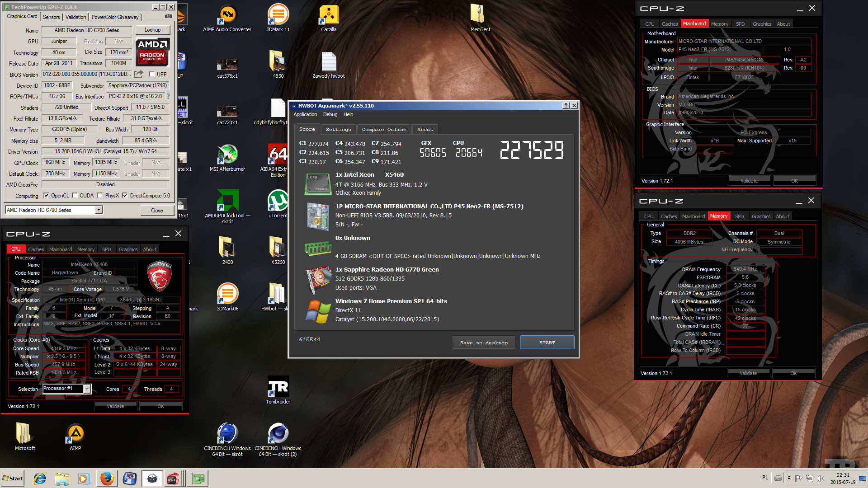Open Tombraider desktop icon
The width and height of the screenshot is (868, 488).
click(x=278, y=390)
